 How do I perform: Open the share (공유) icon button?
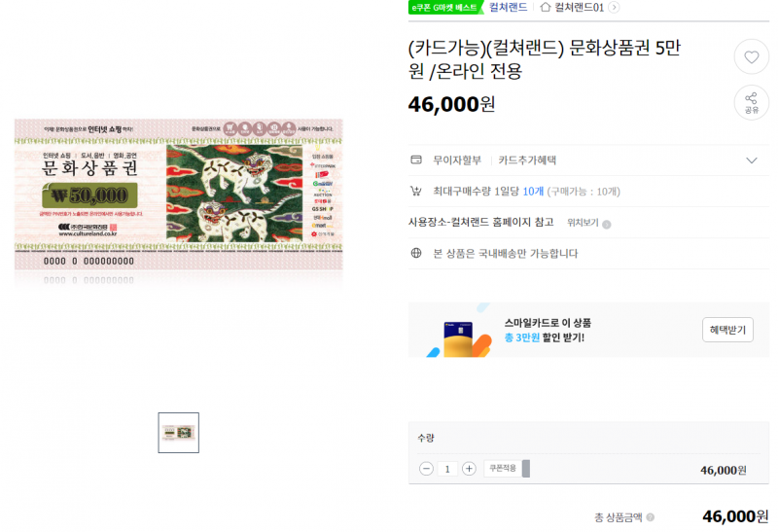[751, 102]
